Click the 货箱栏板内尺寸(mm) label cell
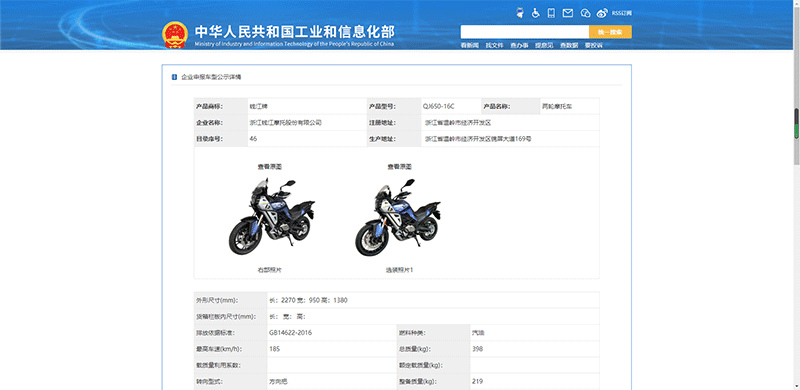Screen dimensions: 800x390 tap(231, 316)
